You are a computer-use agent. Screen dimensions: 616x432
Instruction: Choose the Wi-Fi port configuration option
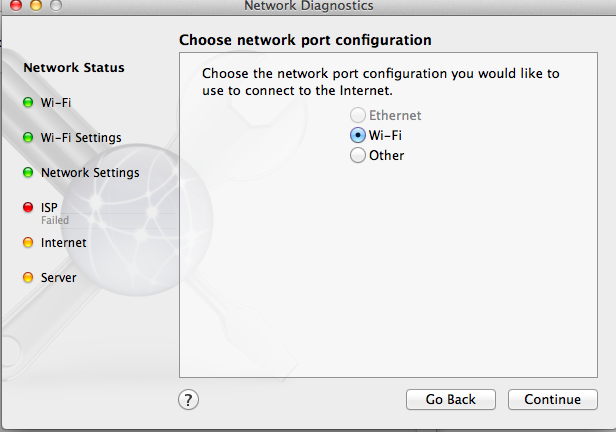coord(358,135)
